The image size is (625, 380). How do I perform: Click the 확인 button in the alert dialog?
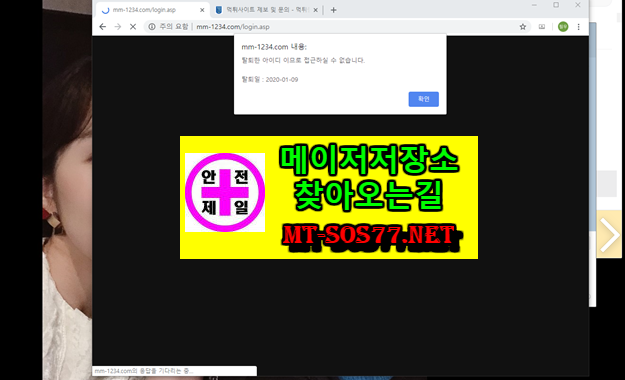coord(423,99)
